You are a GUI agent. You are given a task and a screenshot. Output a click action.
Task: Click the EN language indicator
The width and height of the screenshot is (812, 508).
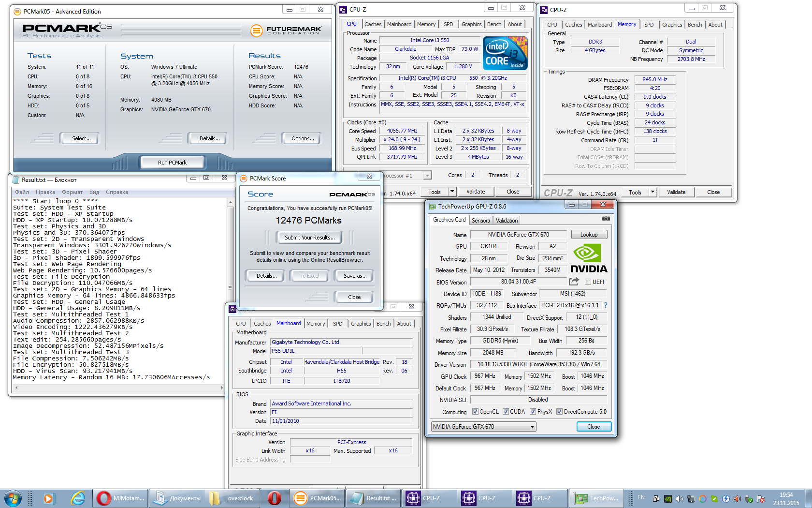(641, 497)
